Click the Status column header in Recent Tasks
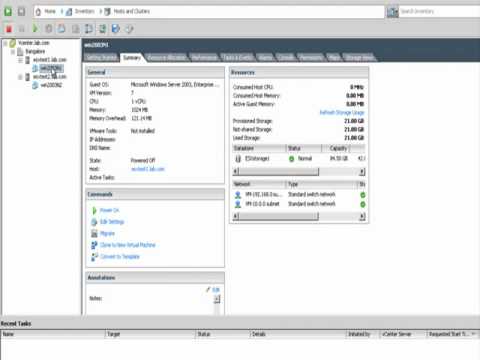Image resolution: width=480 pixels, height=360 pixels. (x=223, y=334)
